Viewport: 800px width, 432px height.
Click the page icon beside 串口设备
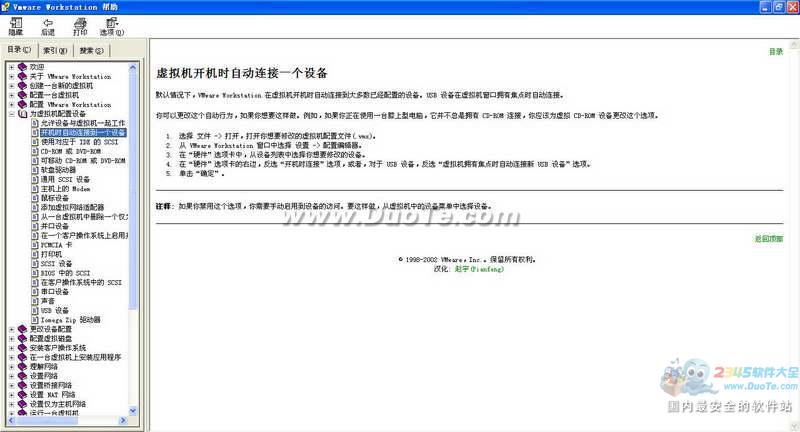[x=35, y=292]
